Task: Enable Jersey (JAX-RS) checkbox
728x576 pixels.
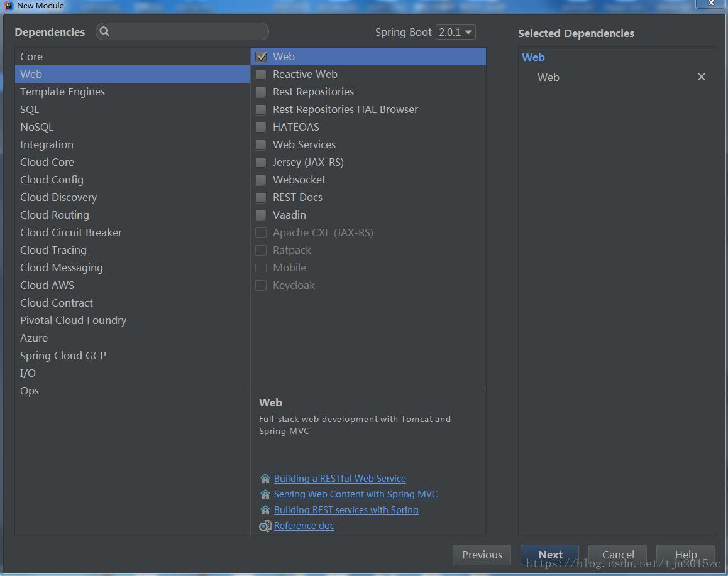Action: tap(261, 162)
